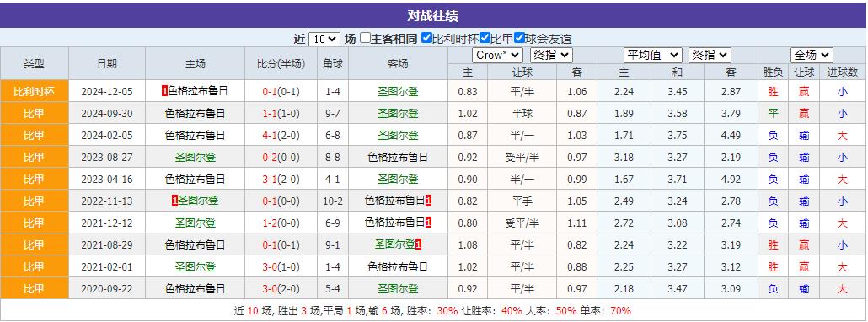Viewport: 868px width, 322px height.
Task: Uncheck the 比甲 league checkbox
Action: pyautogui.click(x=485, y=38)
